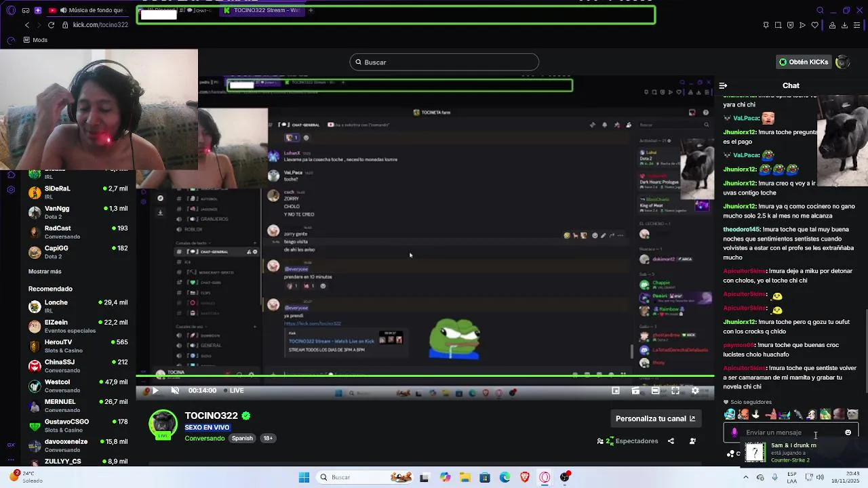Open the system volume control
Screen dimensions: 868x488
820,477
